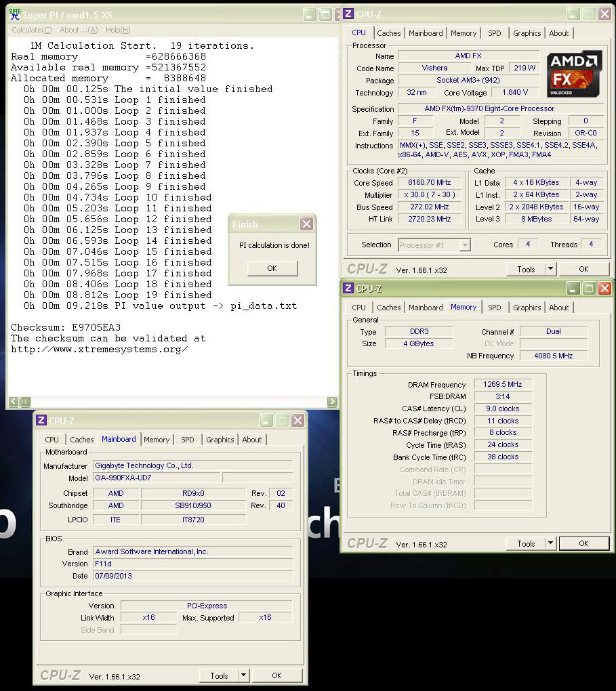Switch to Caches tab in top CPU-Z window
This screenshot has height=691, width=616.
click(388, 33)
